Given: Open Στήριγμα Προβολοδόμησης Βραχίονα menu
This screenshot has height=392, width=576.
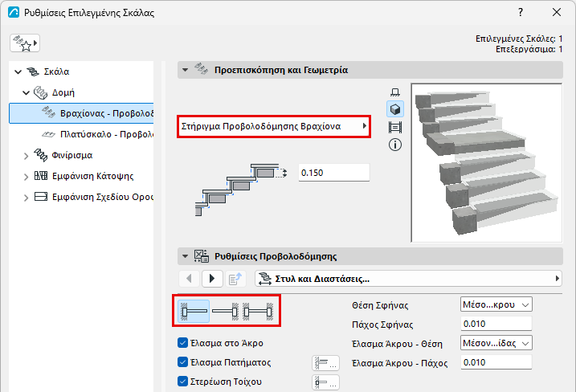Looking at the screenshot, I should coord(274,126).
